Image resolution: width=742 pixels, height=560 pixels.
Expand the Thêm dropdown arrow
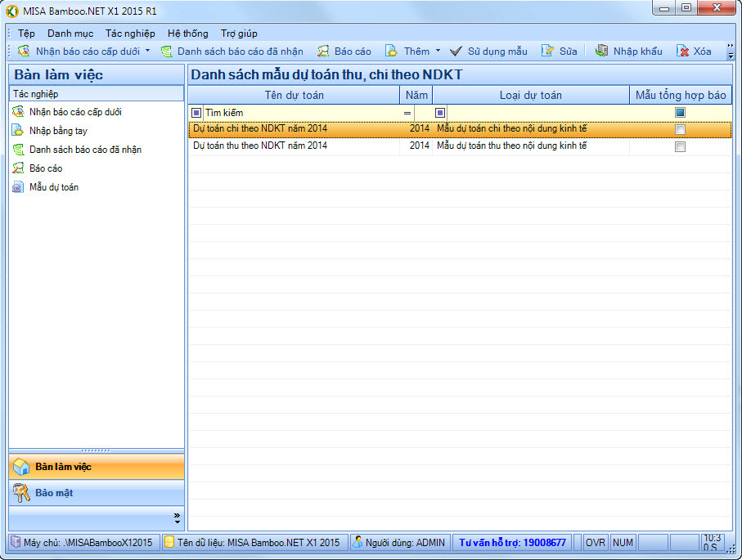pyautogui.click(x=438, y=50)
